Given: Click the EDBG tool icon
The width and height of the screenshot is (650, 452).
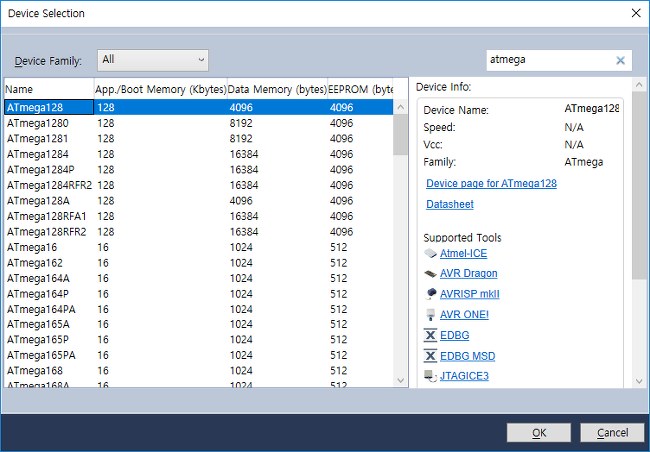Looking at the screenshot, I should tap(430, 335).
